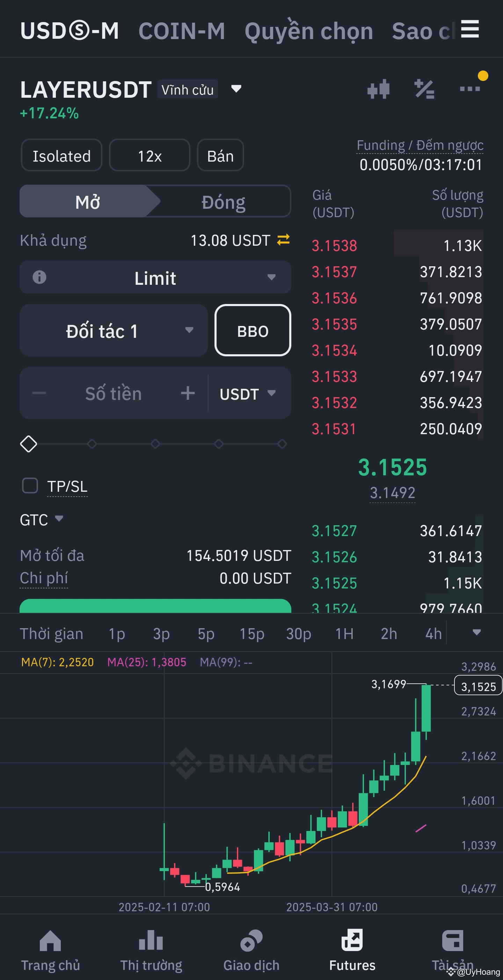Viewport: 503px width, 980px height.
Task: Tap the mark price 3.1492
Action: pos(393,493)
